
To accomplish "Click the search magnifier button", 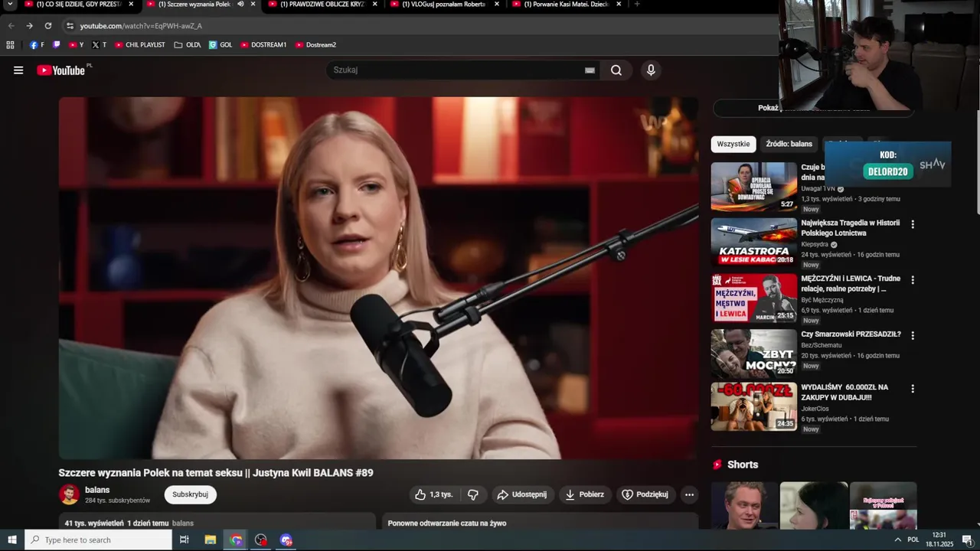I will (616, 70).
